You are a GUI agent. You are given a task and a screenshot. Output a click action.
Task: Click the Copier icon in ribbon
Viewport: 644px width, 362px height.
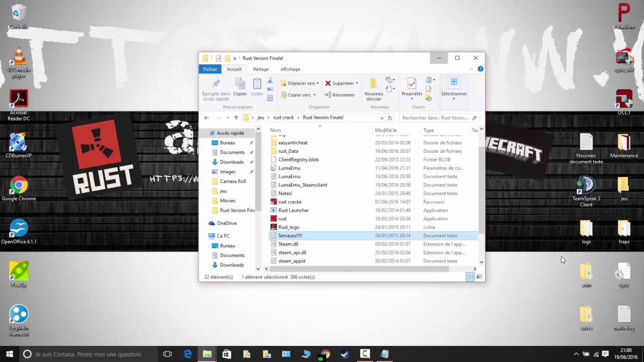[x=240, y=83]
